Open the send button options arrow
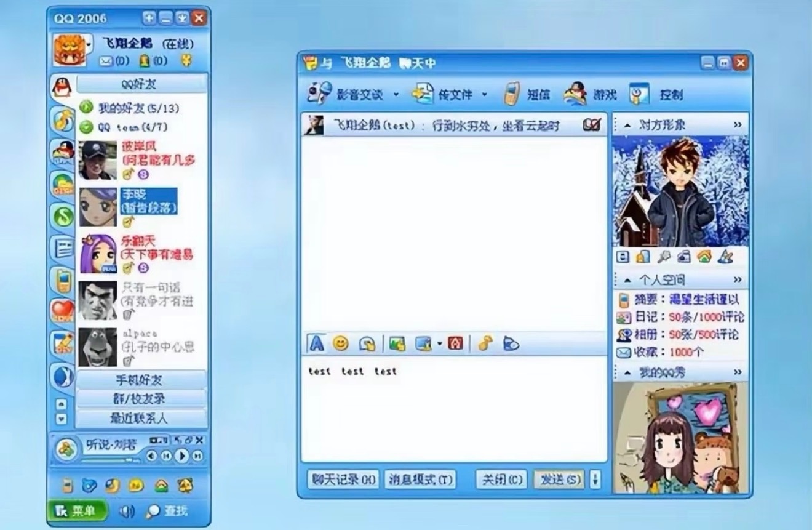 [x=595, y=480]
